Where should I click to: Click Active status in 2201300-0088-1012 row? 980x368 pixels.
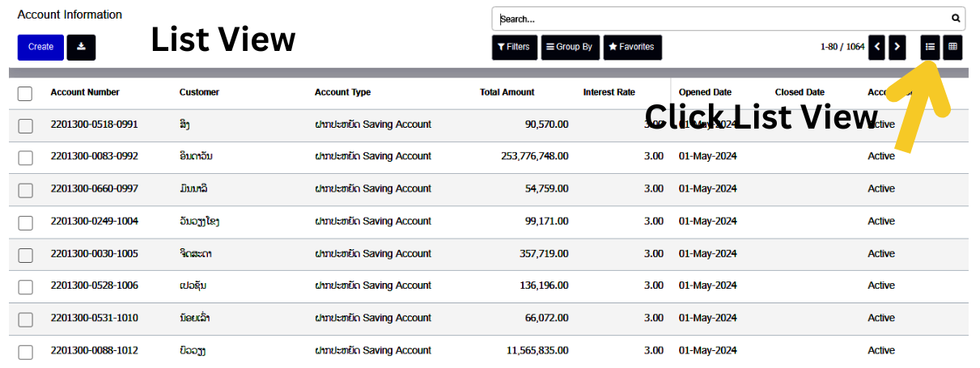[881, 350]
